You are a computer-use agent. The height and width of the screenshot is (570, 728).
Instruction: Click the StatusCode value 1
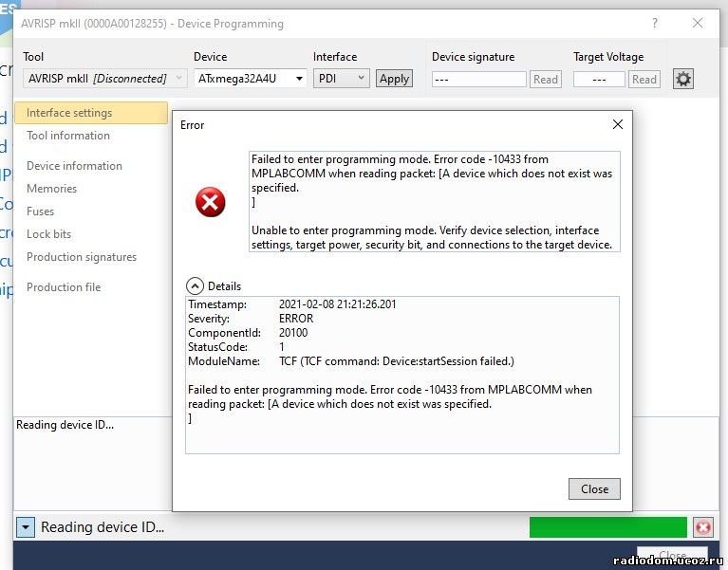tap(281, 347)
